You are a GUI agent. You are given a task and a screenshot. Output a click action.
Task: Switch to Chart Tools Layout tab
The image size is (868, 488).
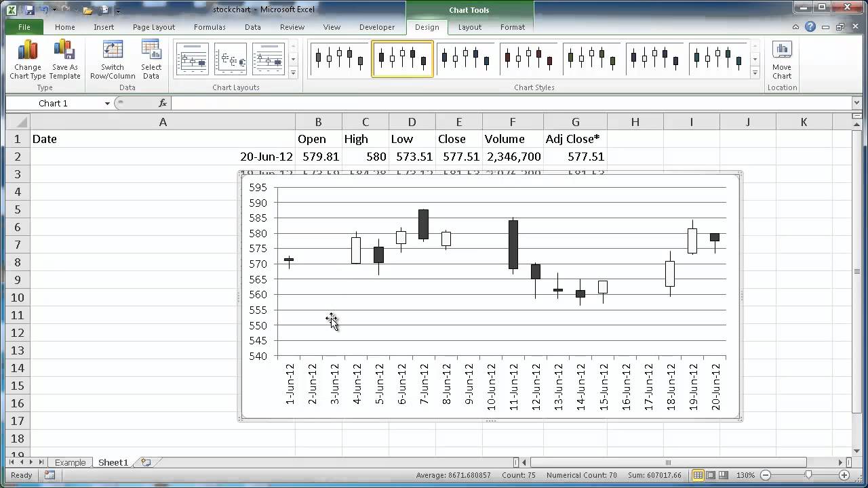469,27
